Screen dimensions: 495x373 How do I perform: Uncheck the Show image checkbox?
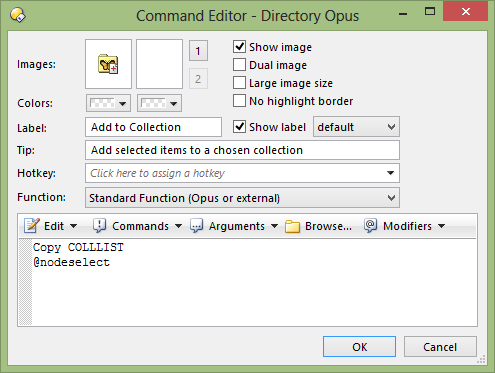pos(239,47)
